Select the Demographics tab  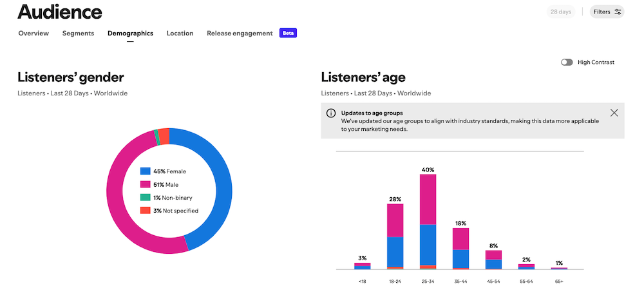point(130,34)
